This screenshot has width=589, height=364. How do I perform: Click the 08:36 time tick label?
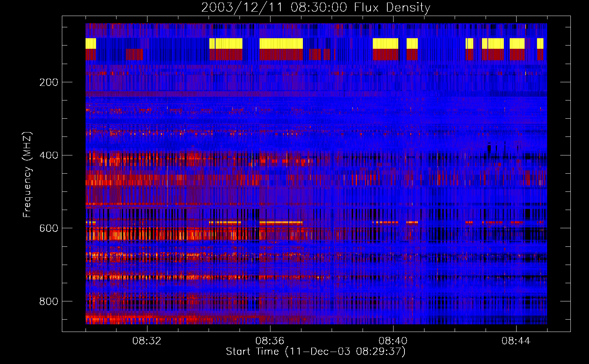[x=270, y=341]
